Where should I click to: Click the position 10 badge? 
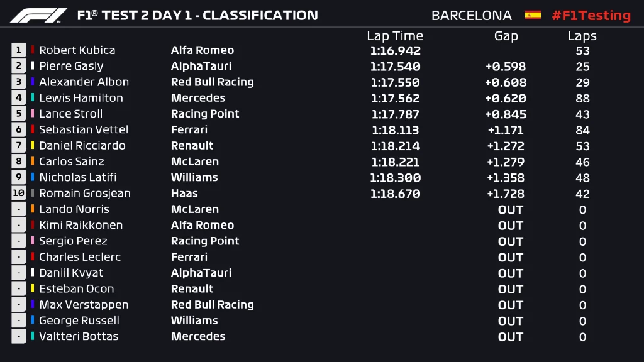pyautogui.click(x=18, y=193)
